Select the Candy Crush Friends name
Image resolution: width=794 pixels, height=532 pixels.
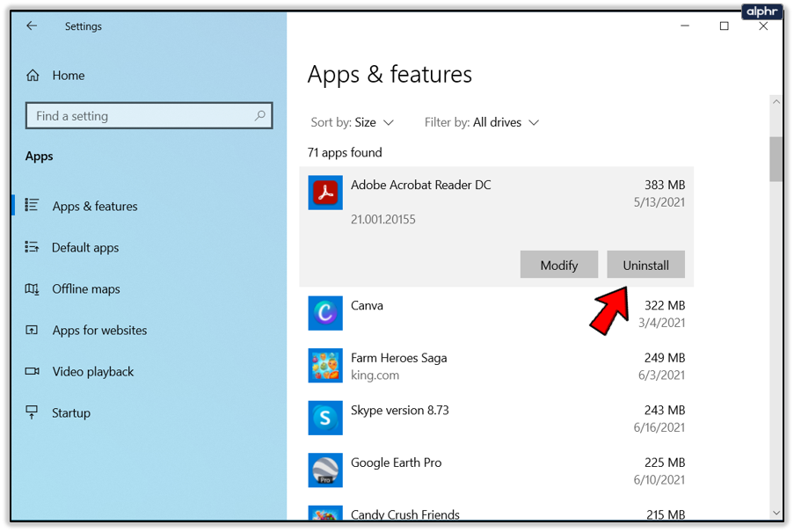pyautogui.click(x=405, y=514)
